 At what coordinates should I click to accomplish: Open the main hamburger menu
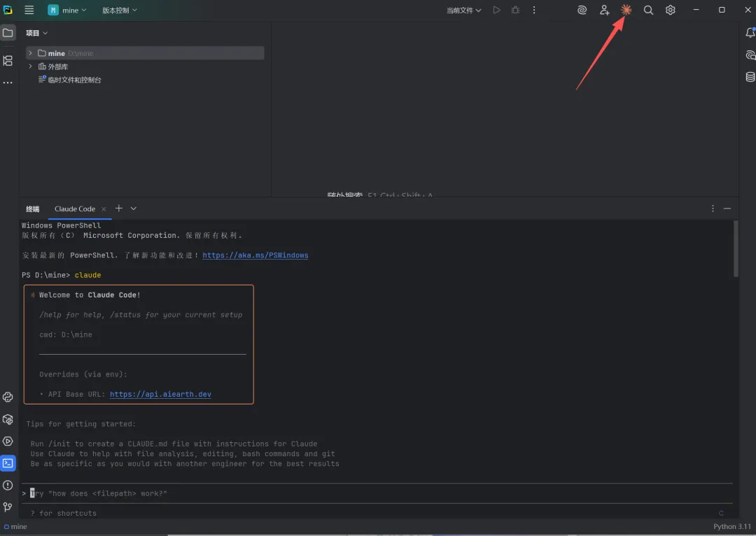(29, 10)
